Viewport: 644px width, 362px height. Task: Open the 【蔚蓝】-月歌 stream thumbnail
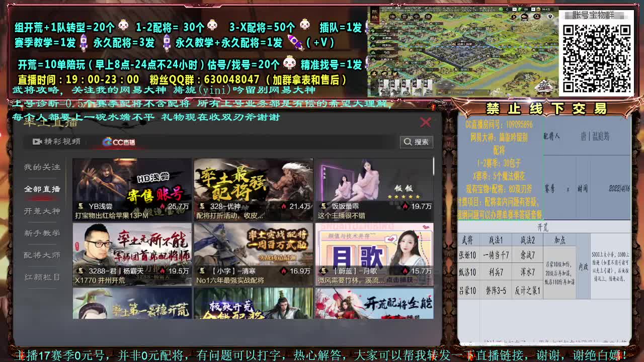[x=374, y=254]
